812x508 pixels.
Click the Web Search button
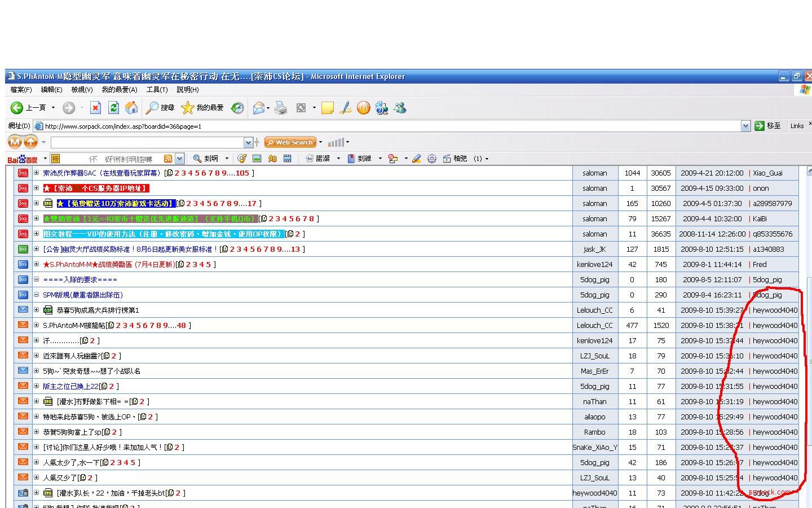coord(290,142)
